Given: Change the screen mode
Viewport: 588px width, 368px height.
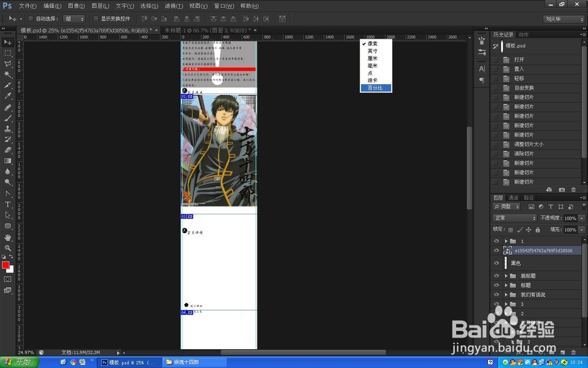Looking at the screenshot, I should click(8, 290).
